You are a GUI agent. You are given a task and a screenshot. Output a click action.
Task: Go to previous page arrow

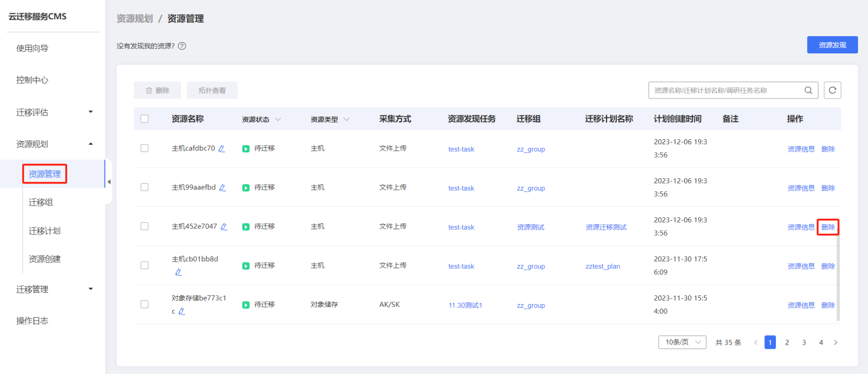pyautogui.click(x=756, y=342)
